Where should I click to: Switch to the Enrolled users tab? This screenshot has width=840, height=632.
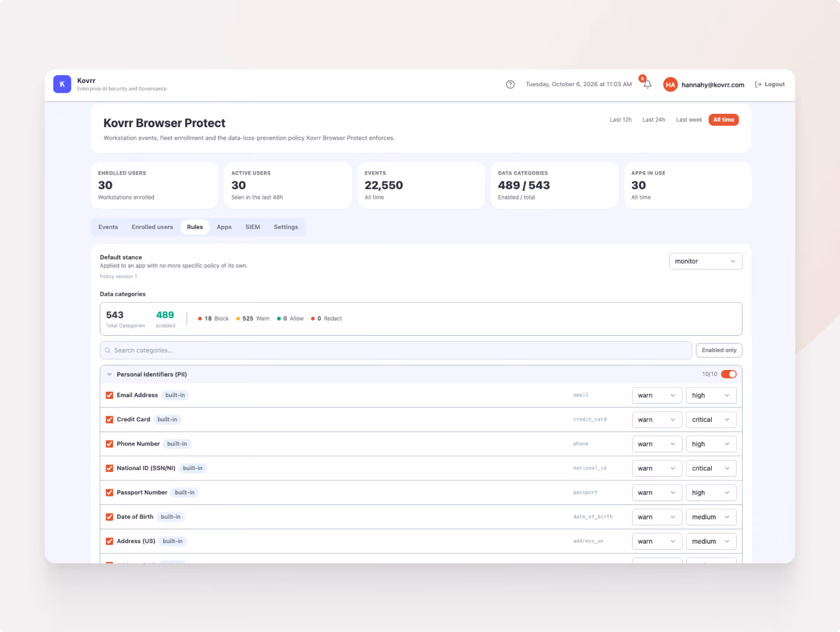pyautogui.click(x=152, y=227)
